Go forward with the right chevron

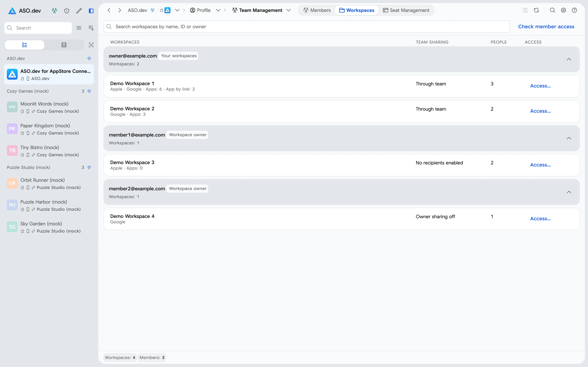tap(120, 10)
